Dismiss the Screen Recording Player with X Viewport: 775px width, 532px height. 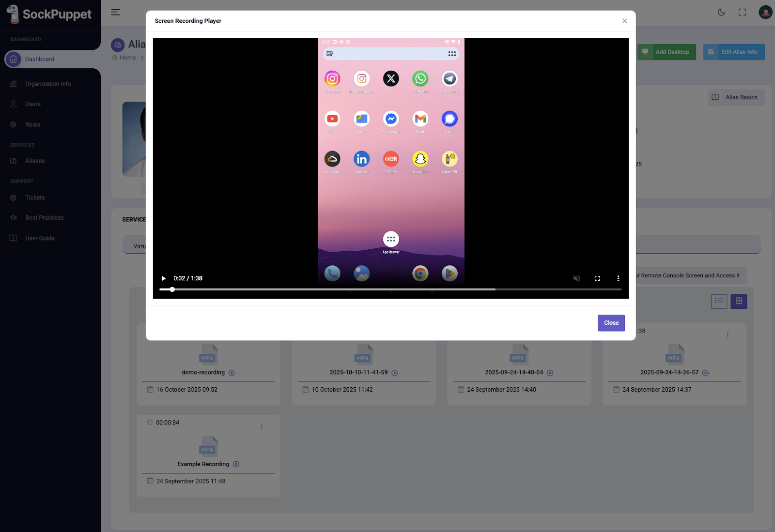pyautogui.click(x=624, y=21)
